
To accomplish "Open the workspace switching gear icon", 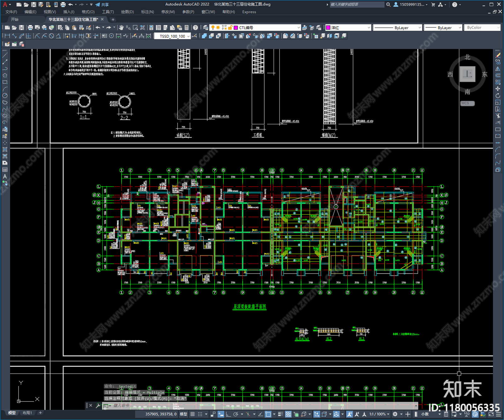I will 395,414.
